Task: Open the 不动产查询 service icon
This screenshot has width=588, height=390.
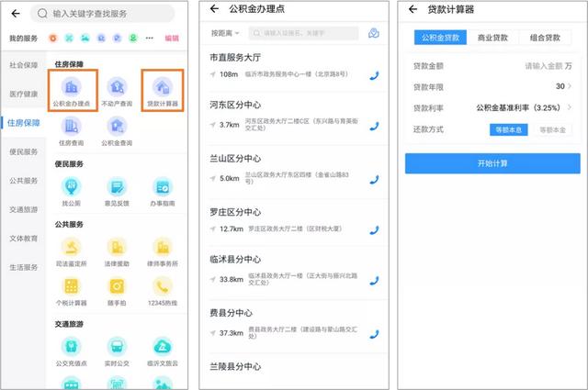Action: (x=117, y=90)
